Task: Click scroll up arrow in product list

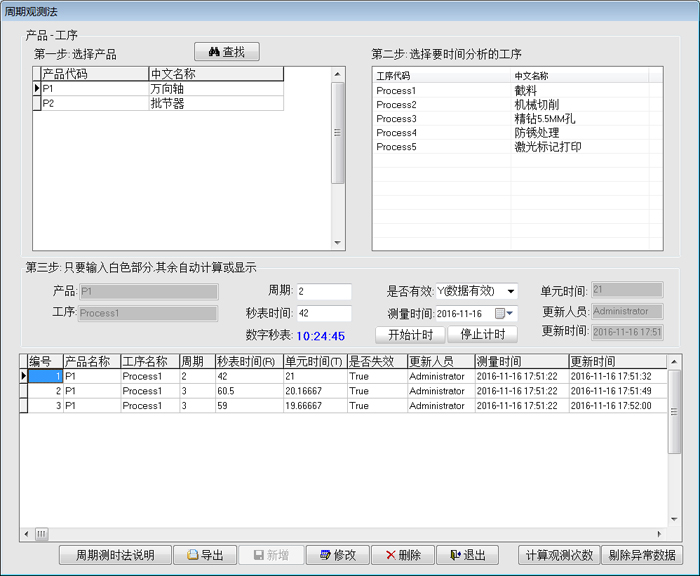Action: (338, 74)
